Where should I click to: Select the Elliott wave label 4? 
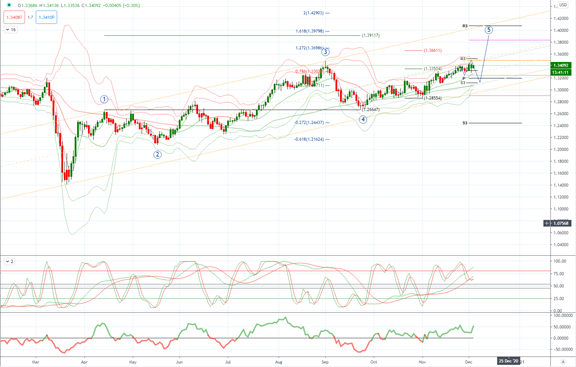tap(363, 119)
